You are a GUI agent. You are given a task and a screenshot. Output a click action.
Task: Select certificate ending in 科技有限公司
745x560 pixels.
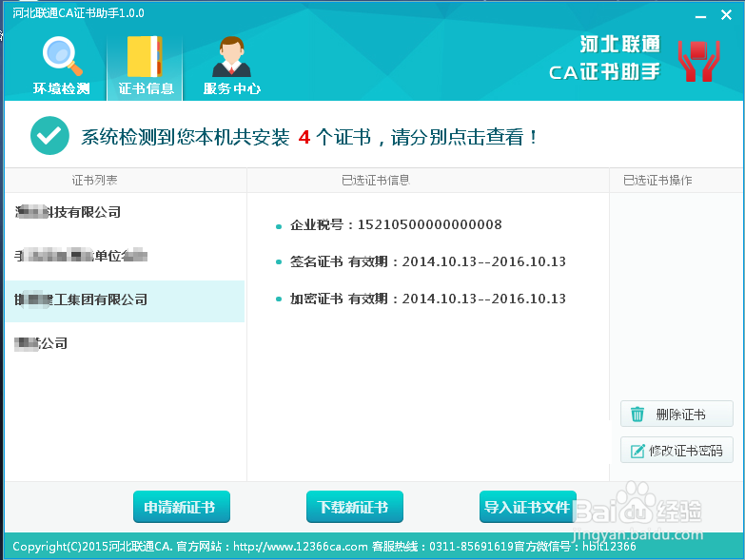[125, 212]
